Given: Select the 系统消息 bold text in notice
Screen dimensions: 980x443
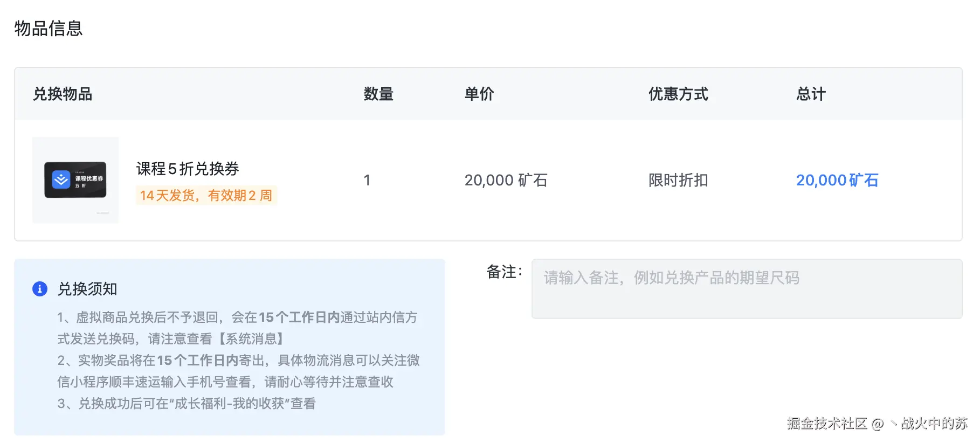Looking at the screenshot, I should point(255,339).
